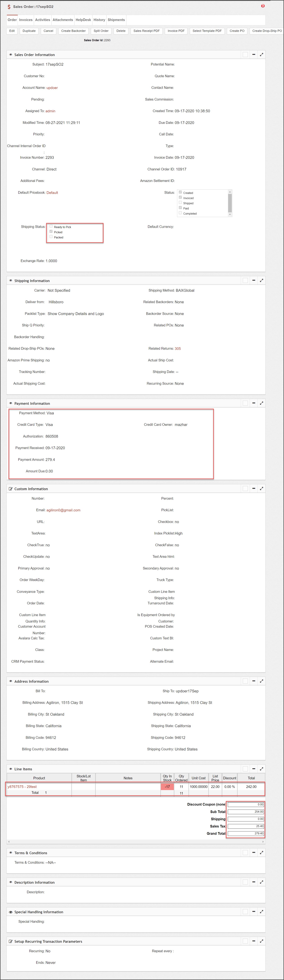Collapse the Description Information section
Viewport: 284px width, 980px height.
tap(254, 882)
